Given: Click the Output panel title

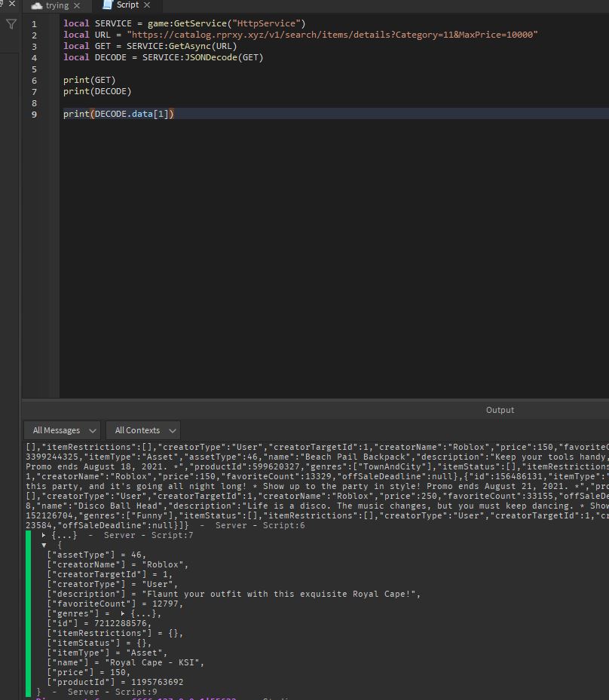Looking at the screenshot, I should point(500,410).
